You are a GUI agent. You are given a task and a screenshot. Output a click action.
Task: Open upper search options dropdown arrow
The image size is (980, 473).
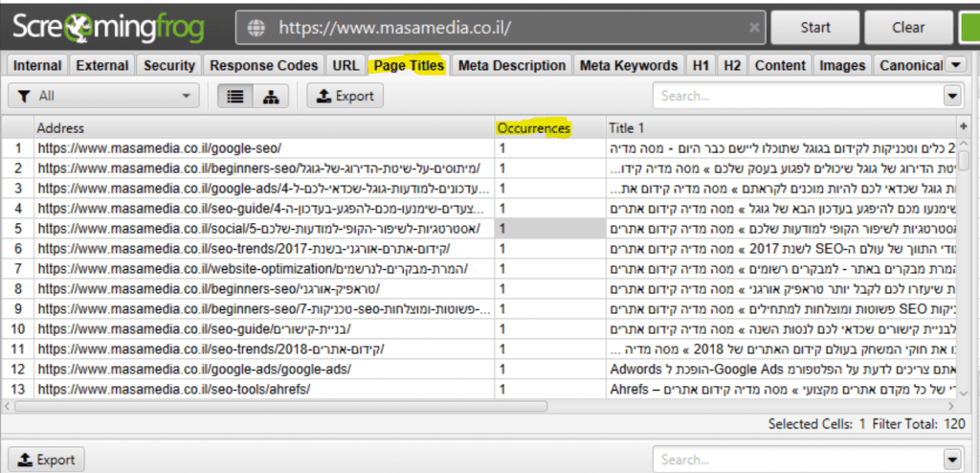pyautogui.click(x=952, y=96)
